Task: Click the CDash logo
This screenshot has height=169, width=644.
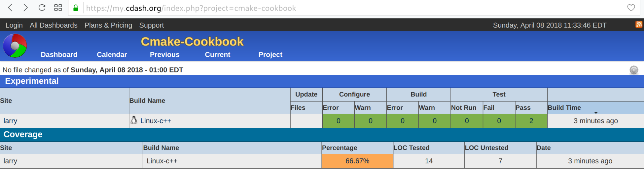Action: point(15,46)
